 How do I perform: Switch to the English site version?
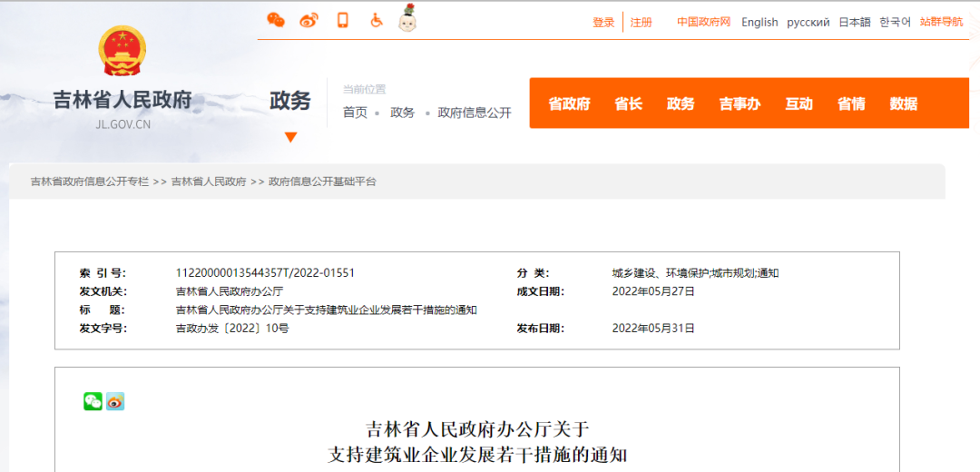tap(759, 22)
